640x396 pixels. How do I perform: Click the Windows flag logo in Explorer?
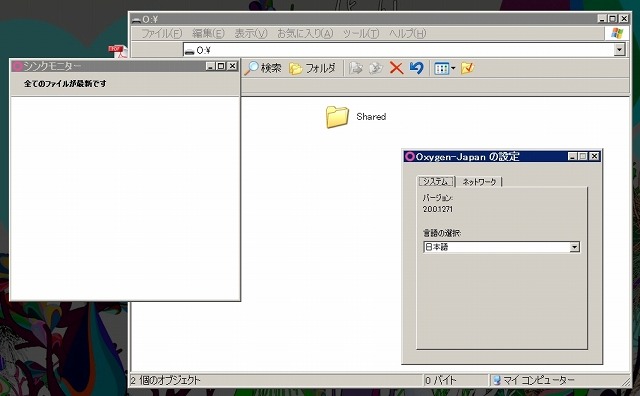click(617, 33)
